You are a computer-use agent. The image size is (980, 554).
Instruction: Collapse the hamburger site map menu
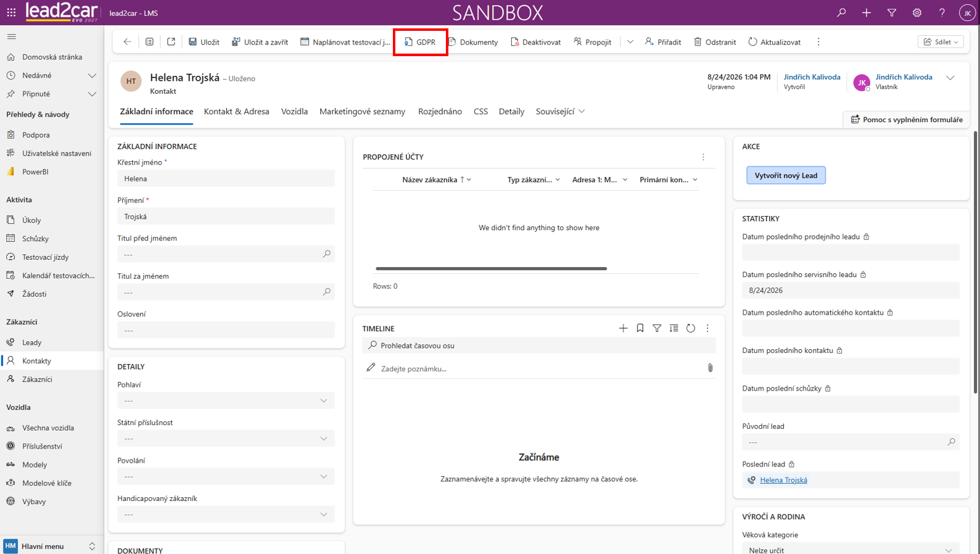(11, 37)
